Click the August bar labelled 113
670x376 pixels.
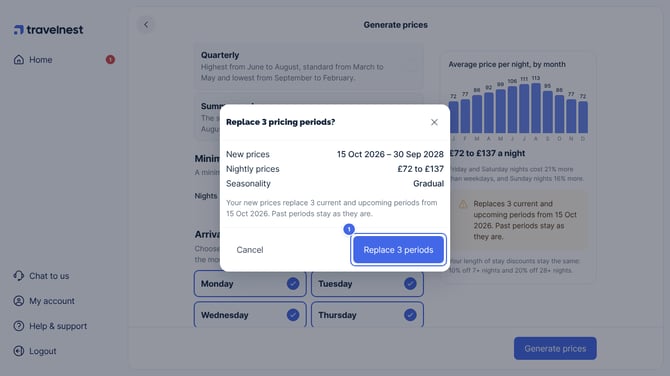(536, 108)
